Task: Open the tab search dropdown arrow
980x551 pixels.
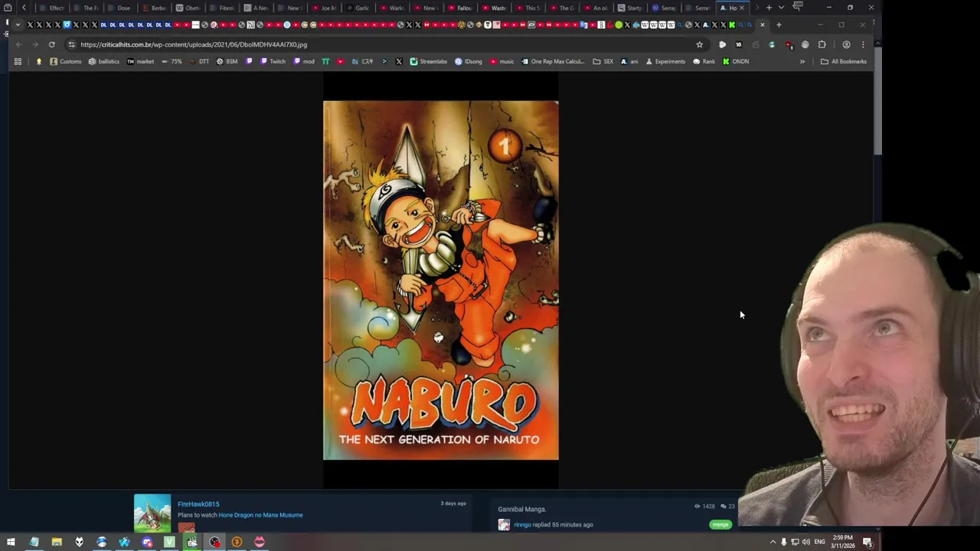Action: [780, 8]
